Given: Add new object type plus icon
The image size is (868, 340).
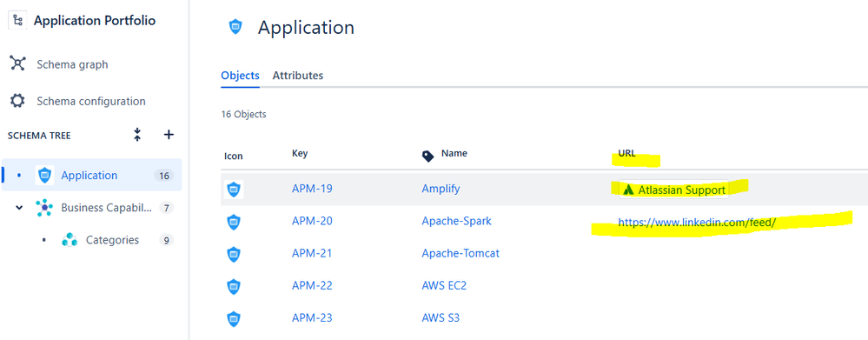Looking at the screenshot, I should pos(169,135).
